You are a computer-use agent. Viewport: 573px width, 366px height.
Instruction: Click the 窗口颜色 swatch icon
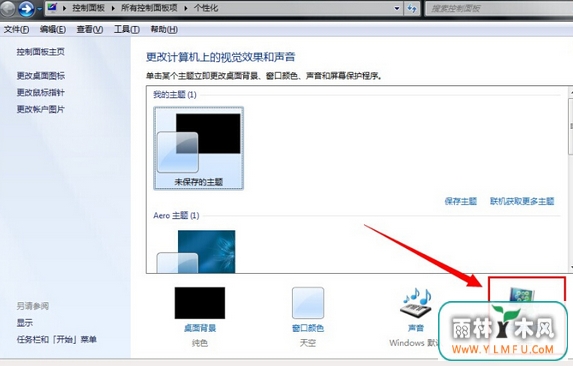click(308, 303)
